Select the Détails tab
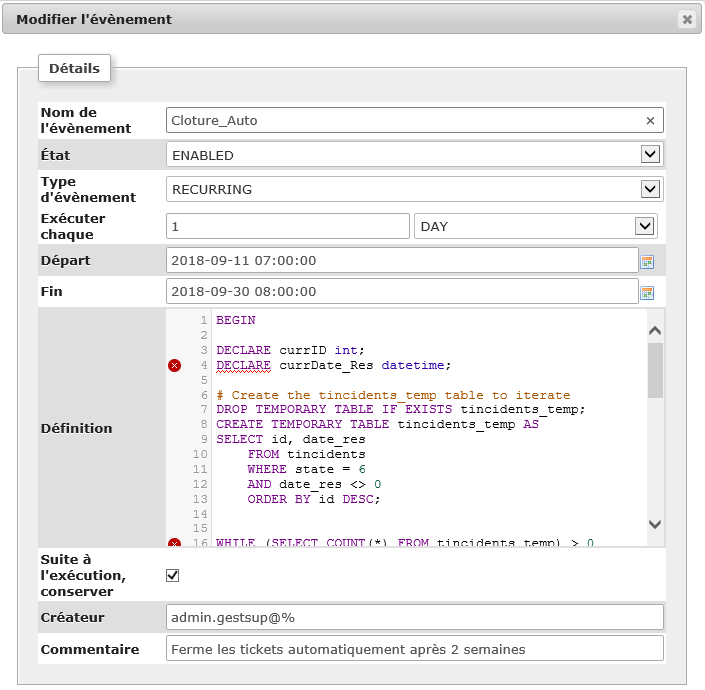Image resolution: width=705 pixels, height=690 pixels. tap(74, 69)
